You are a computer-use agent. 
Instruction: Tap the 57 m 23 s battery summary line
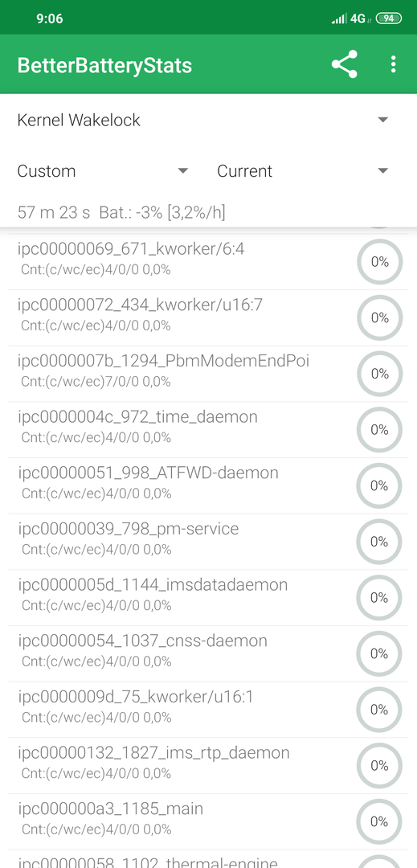pyautogui.click(x=121, y=212)
